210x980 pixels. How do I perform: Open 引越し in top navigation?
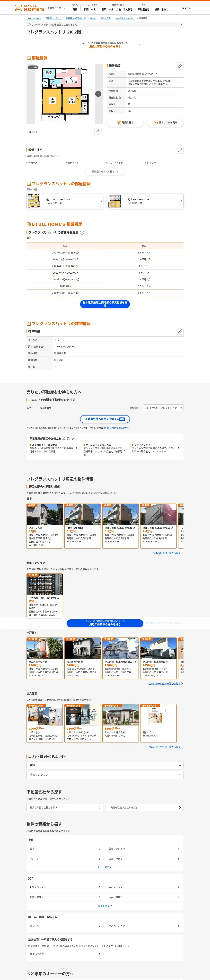point(165,9)
